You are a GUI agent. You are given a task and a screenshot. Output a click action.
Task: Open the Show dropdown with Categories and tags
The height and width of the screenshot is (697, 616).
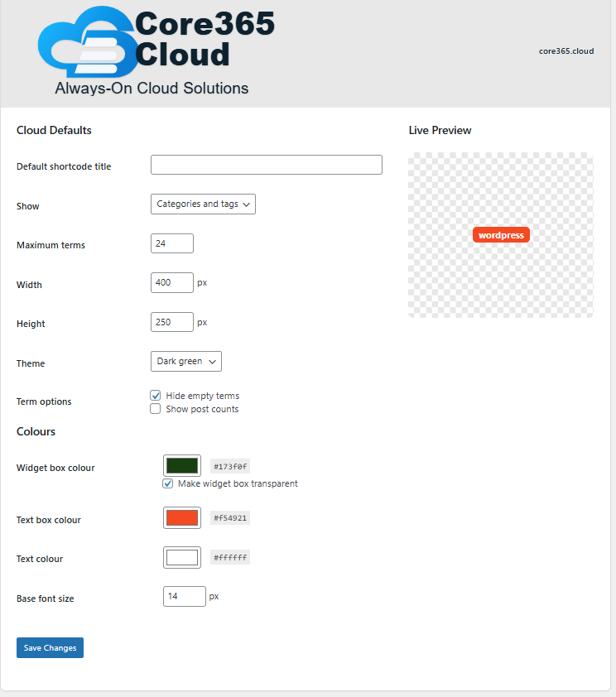(x=203, y=204)
